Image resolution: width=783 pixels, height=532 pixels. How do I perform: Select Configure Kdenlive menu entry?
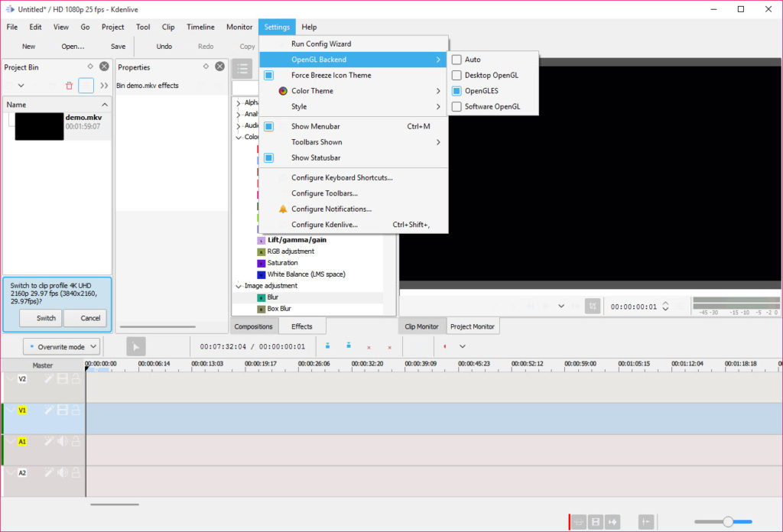tap(353, 225)
